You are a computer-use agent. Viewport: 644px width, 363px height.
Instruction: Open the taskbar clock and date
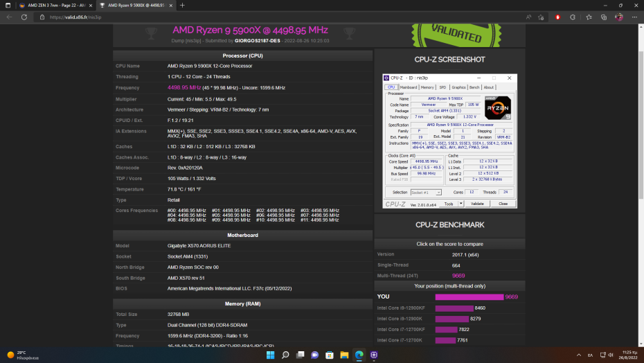point(629,355)
